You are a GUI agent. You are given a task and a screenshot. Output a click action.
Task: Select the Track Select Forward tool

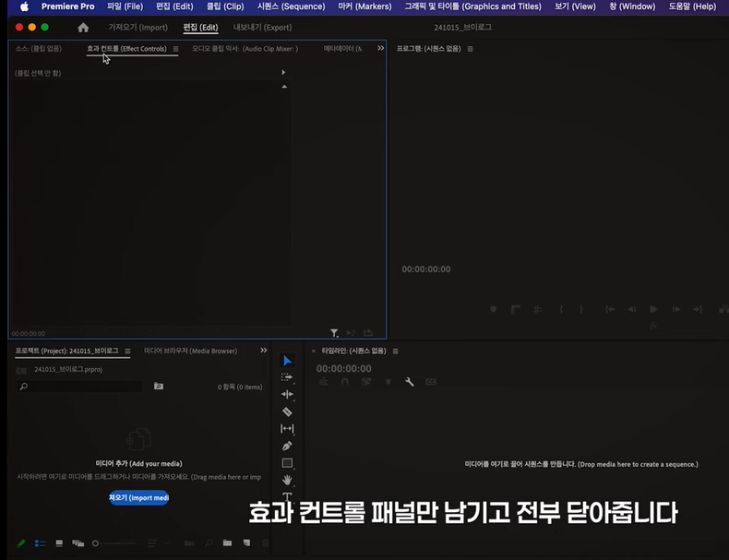(287, 377)
